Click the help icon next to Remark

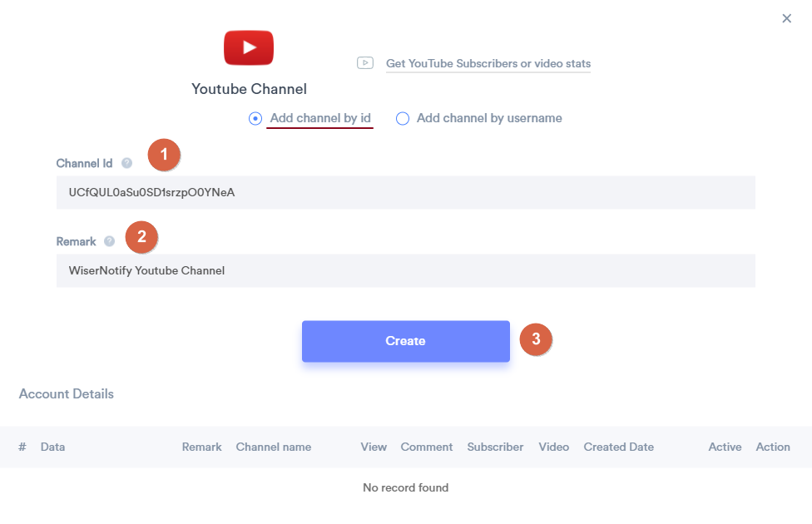click(x=109, y=241)
